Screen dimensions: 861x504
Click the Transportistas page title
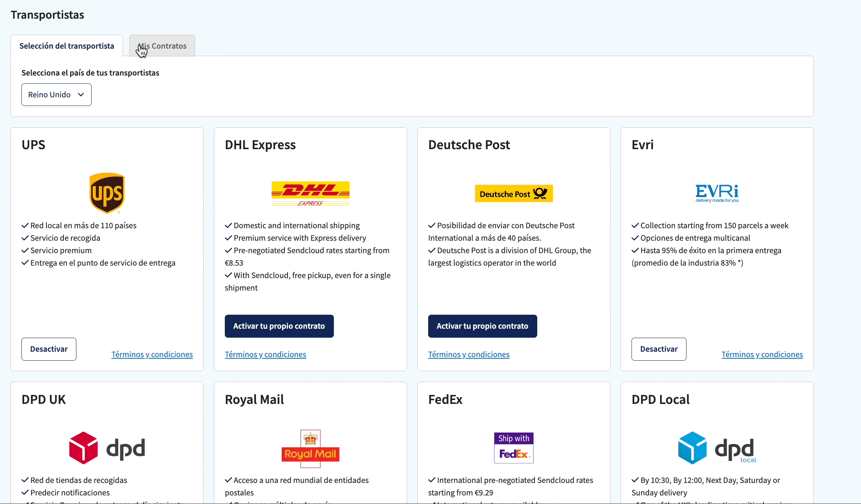click(x=48, y=15)
